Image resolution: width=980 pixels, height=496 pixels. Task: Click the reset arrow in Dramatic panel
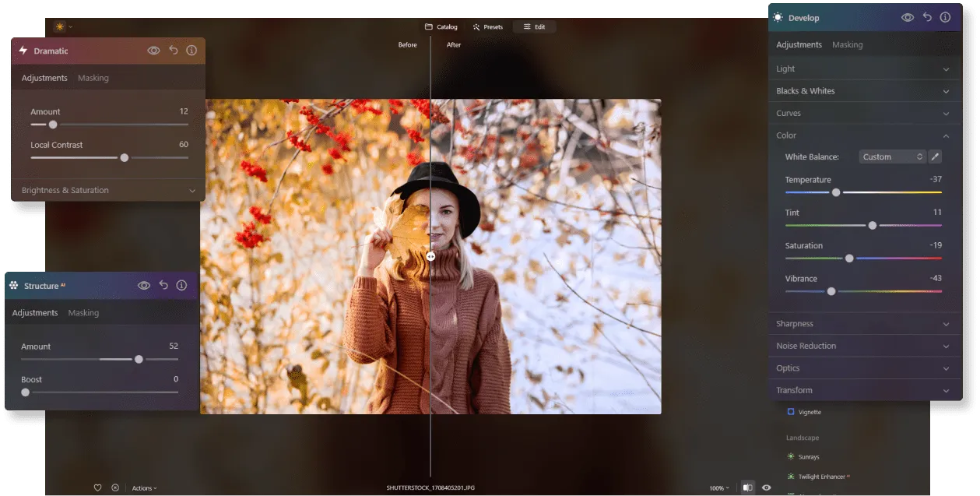[x=173, y=51]
